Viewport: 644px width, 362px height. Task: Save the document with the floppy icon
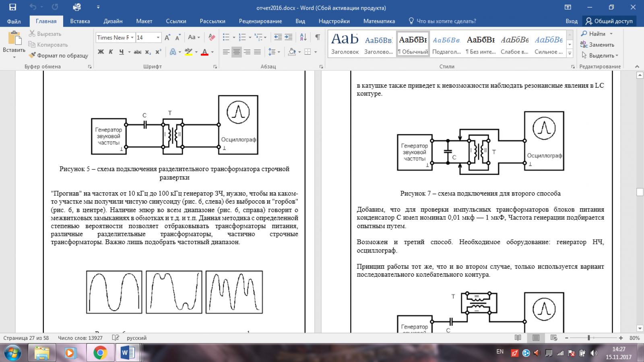point(12,7)
